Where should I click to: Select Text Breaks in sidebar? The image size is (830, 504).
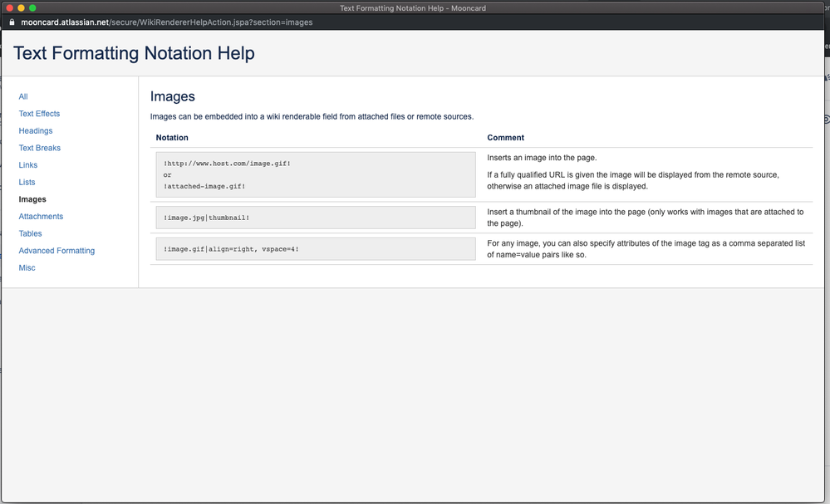pos(40,148)
